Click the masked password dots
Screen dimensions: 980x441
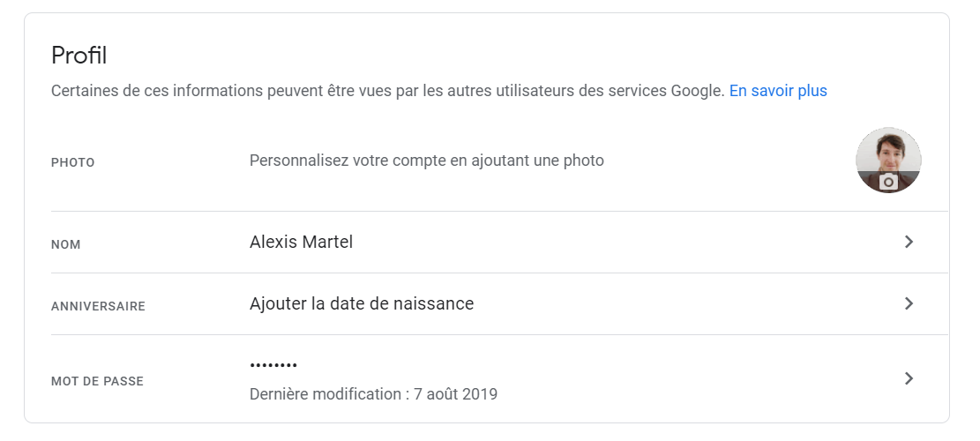pos(273,365)
